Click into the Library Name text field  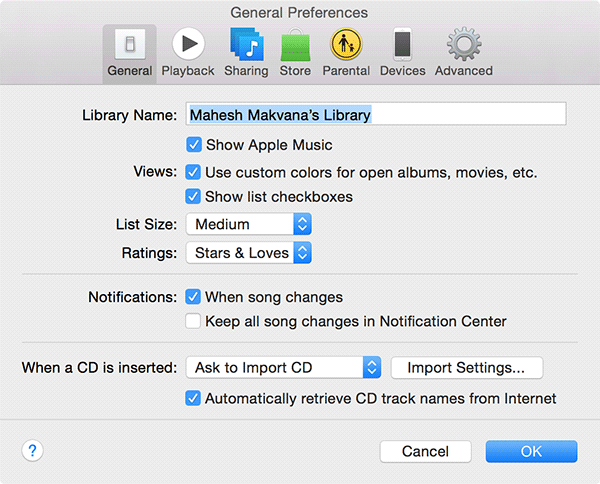tap(376, 114)
